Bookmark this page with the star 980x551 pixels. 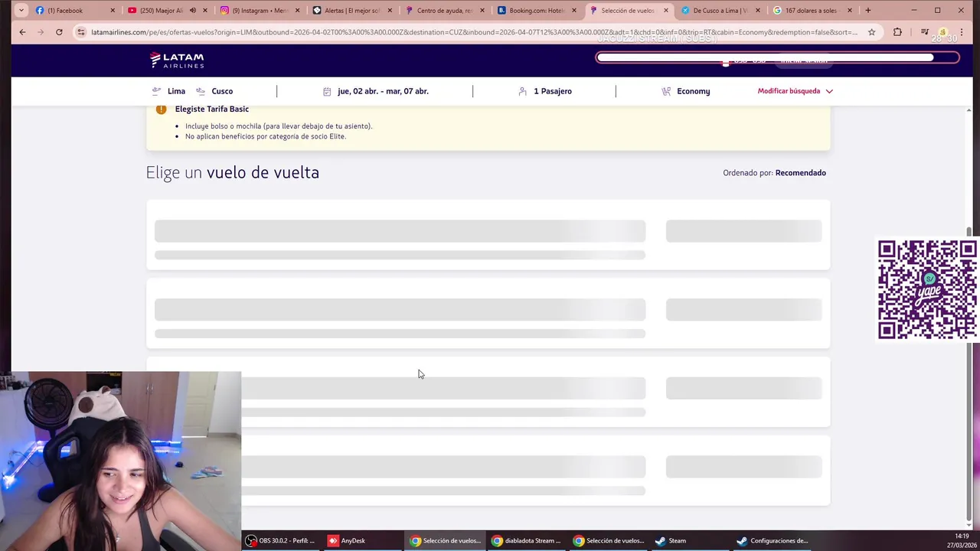pos(871,32)
